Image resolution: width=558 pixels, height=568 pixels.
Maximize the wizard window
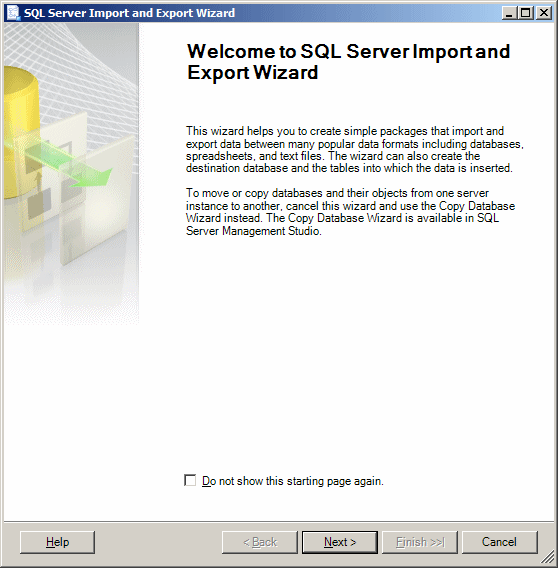pos(526,13)
